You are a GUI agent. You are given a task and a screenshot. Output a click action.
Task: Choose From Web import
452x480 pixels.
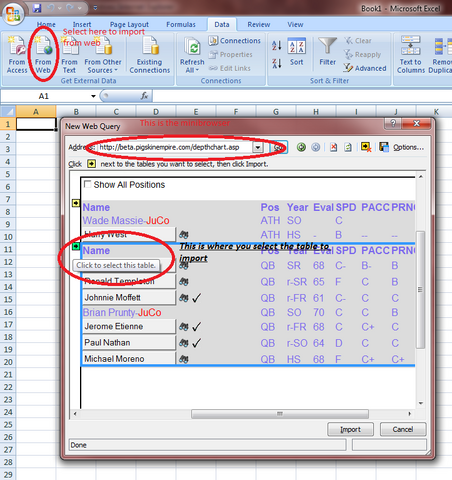coord(43,55)
